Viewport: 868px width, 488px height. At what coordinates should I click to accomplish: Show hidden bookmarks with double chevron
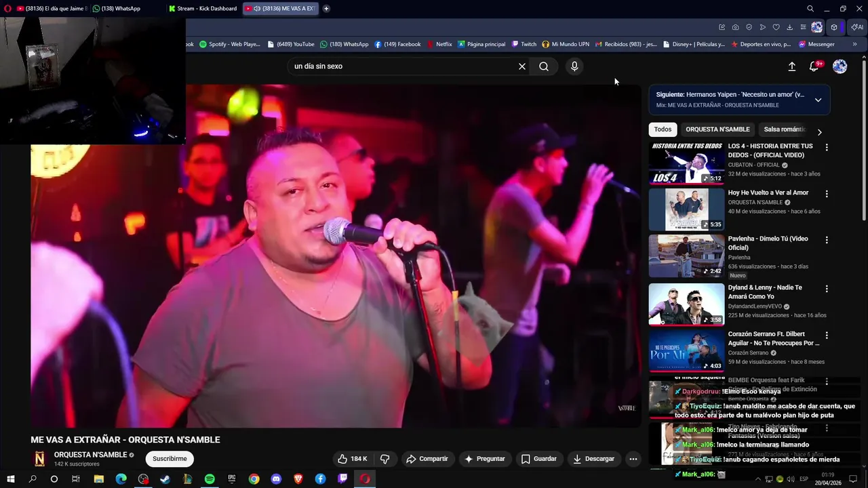854,44
